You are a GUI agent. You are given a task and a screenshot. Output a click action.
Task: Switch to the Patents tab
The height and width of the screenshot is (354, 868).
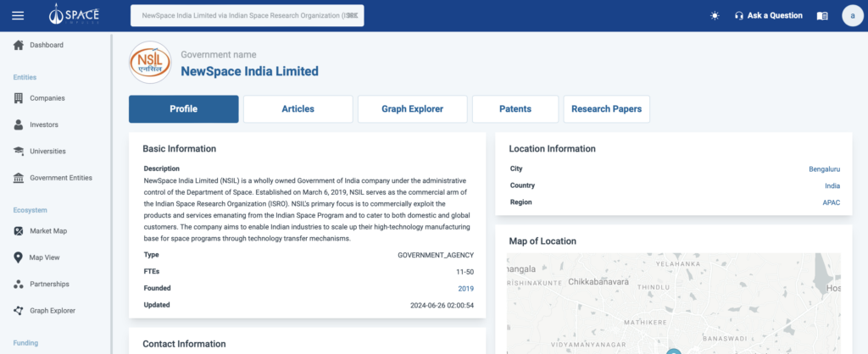pyautogui.click(x=515, y=109)
